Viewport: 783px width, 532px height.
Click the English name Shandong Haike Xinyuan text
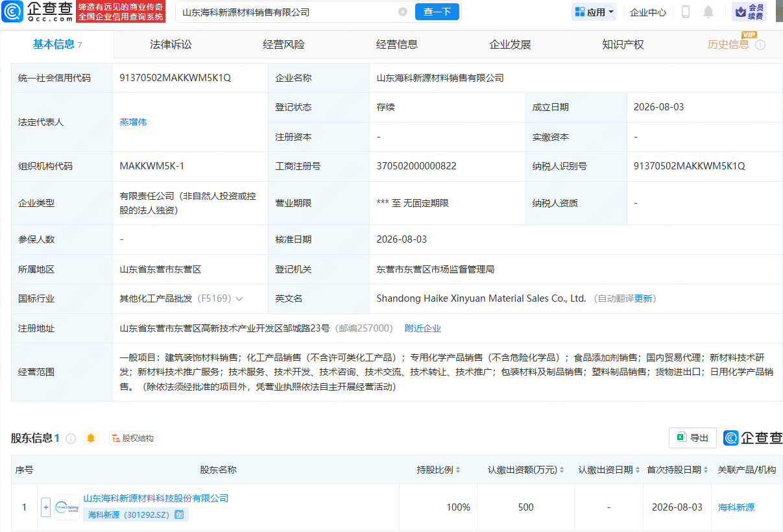481,299
